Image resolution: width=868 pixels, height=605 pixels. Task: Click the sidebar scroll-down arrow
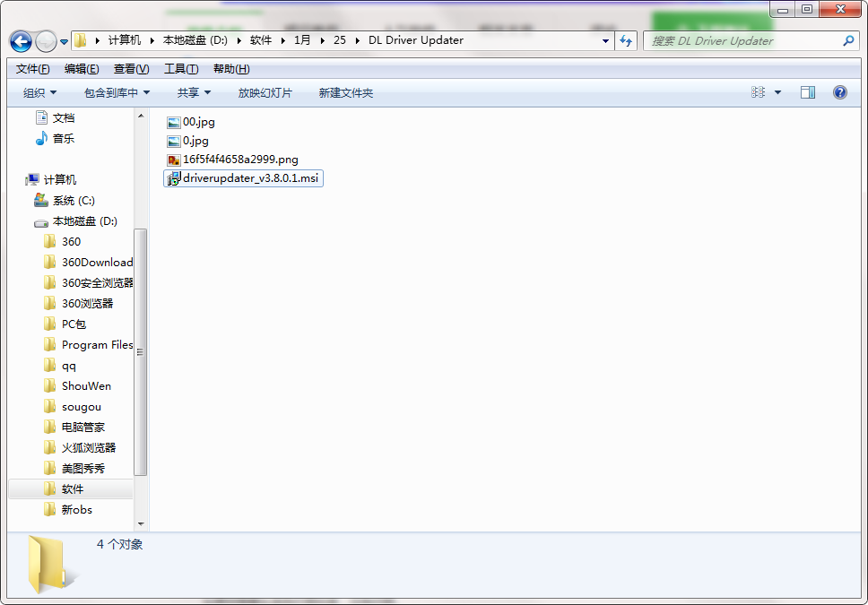[141, 523]
